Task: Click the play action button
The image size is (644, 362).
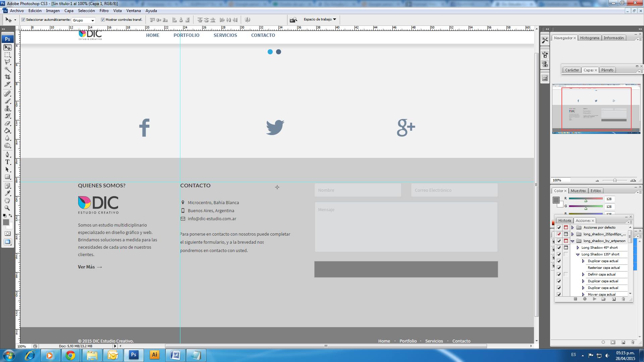Action: 594,299
